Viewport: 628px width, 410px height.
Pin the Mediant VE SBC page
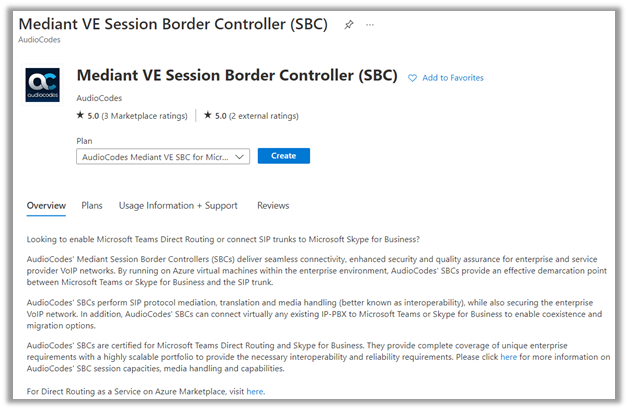(349, 24)
